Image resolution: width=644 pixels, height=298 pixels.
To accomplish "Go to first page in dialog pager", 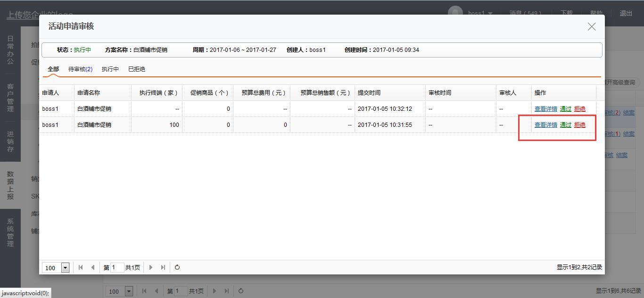I will pyautogui.click(x=81, y=267).
